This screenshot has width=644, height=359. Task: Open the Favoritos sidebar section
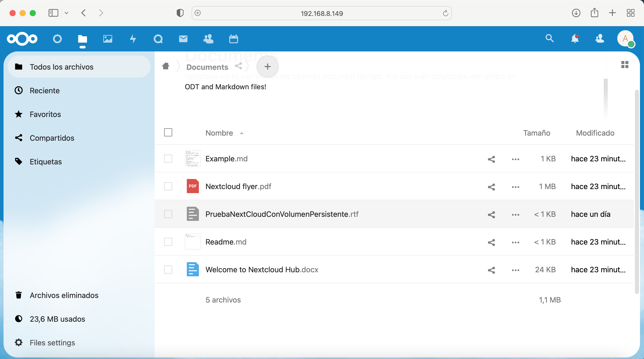45,114
